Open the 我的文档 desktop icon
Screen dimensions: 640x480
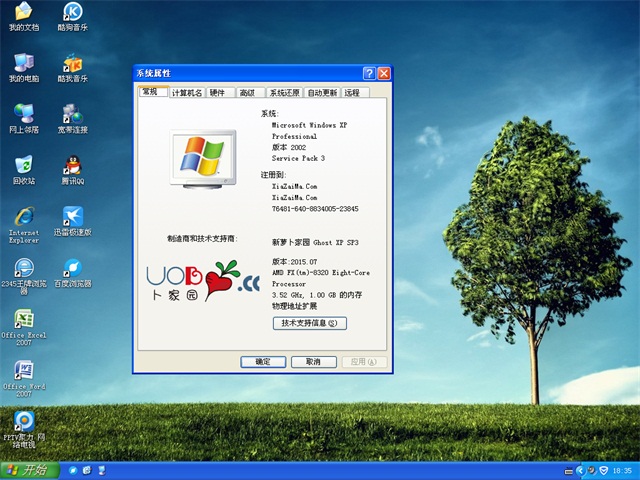(23, 14)
